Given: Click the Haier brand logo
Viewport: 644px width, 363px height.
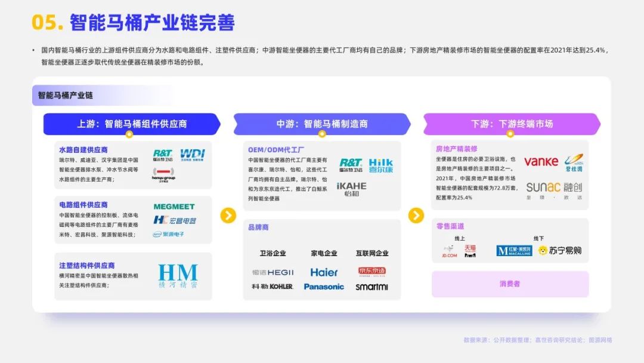Looking at the screenshot, I should pyautogui.click(x=324, y=272).
